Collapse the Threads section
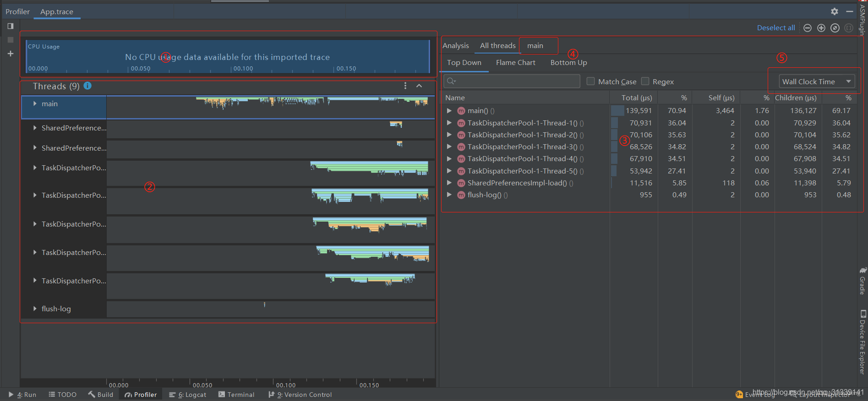This screenshot has width=868, height=401. coord(419,86)
